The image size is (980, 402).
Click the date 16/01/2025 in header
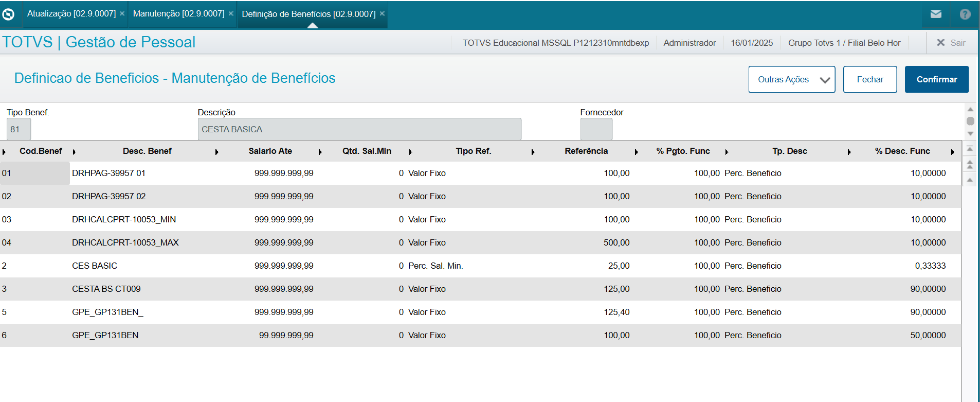click(x=752, y=43)
